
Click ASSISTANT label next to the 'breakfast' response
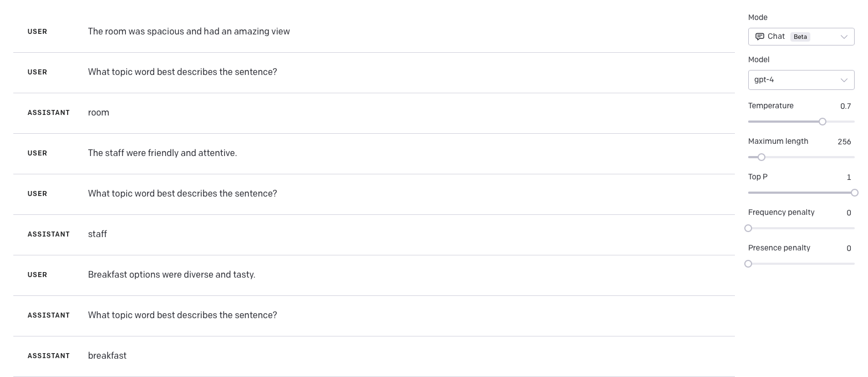[x=49, y=356]
